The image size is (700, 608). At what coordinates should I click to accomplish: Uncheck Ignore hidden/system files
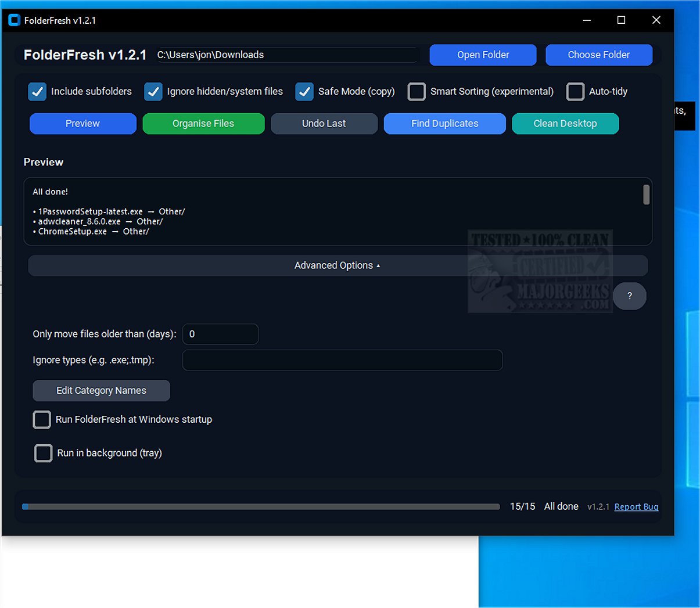[x=153, y=92]
